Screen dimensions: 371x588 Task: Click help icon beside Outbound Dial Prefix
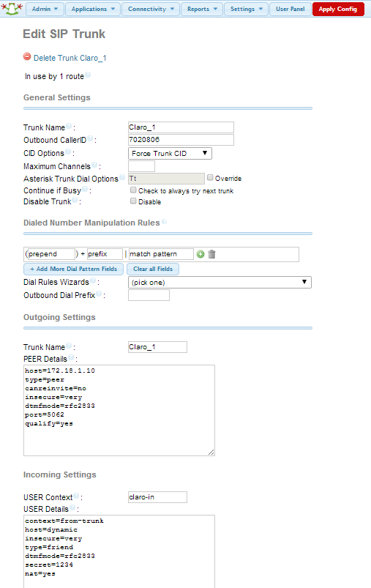(x=99, y=294)
